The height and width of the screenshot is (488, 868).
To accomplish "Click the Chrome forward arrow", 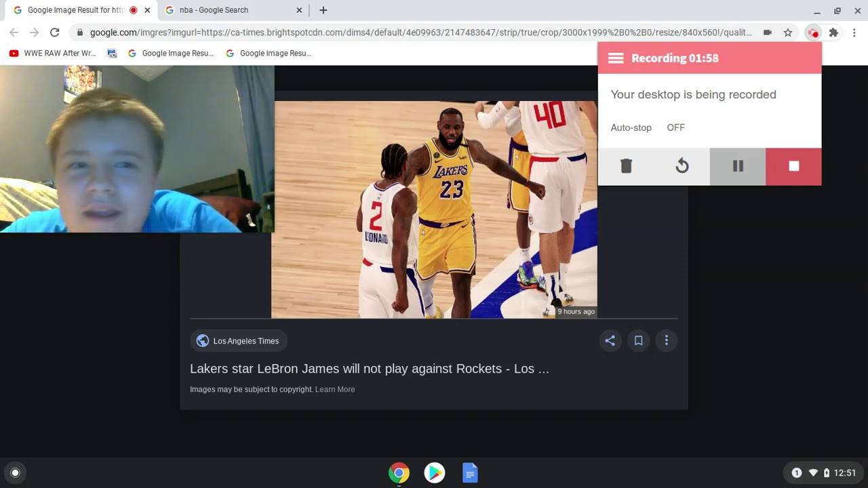I will coord(34,33).
